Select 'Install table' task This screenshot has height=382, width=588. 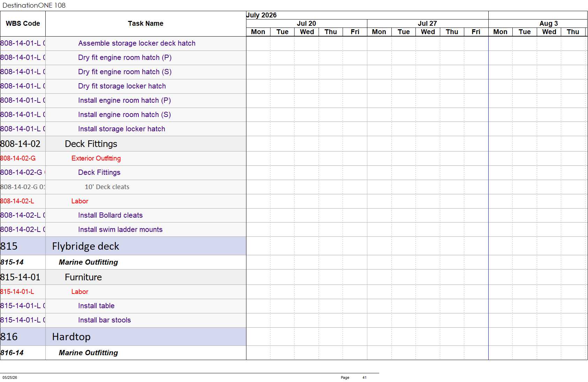click(96, 306)
